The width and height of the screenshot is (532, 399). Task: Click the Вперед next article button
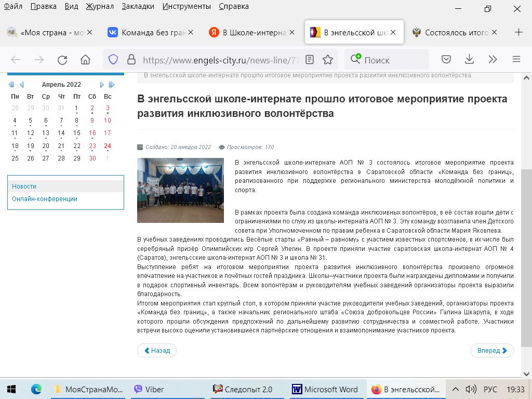tap(492, 351)
